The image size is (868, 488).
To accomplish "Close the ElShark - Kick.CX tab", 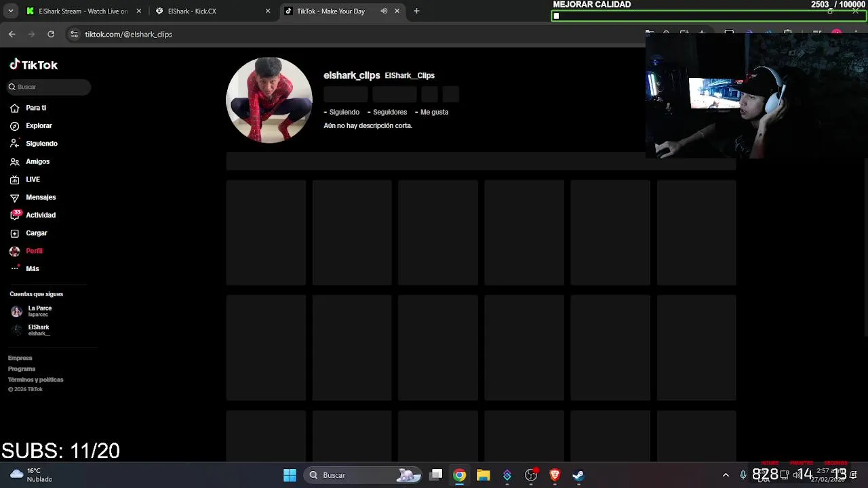I will (x=268, y=11).
